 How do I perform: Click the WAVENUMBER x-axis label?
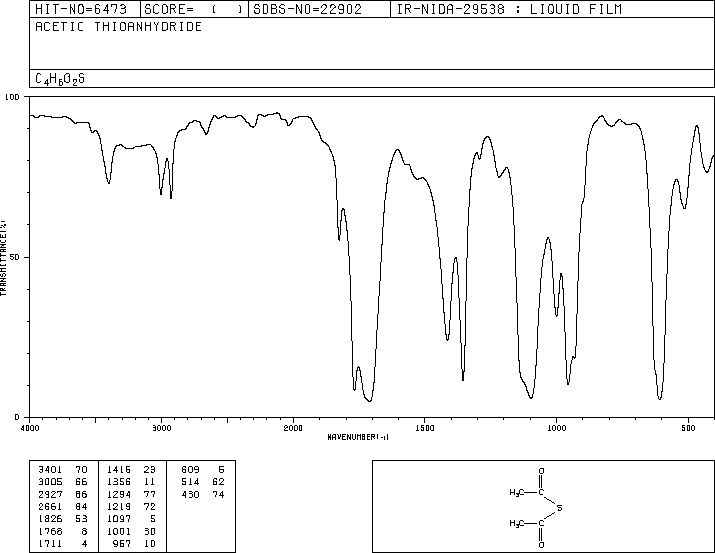tap(357, 437)
